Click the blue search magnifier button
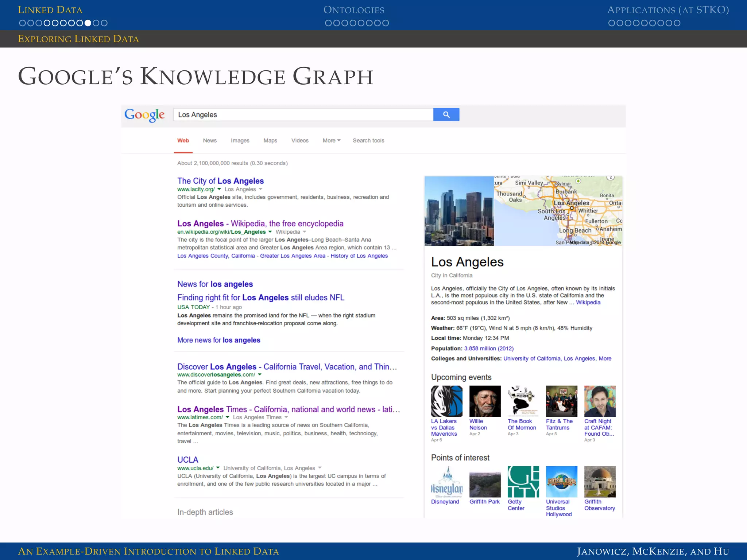 (446, 114)
